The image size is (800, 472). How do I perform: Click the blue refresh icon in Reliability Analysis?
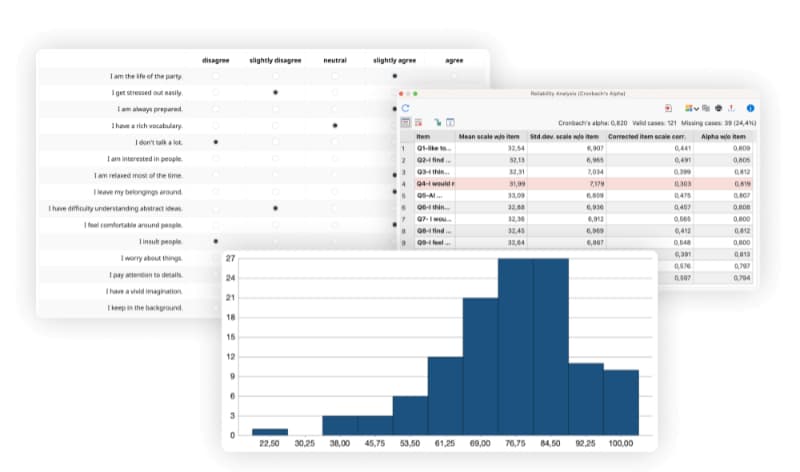405,108
